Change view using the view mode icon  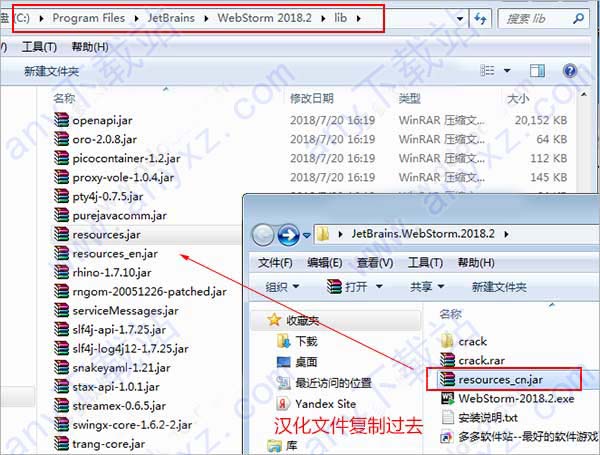pos(487,71)
